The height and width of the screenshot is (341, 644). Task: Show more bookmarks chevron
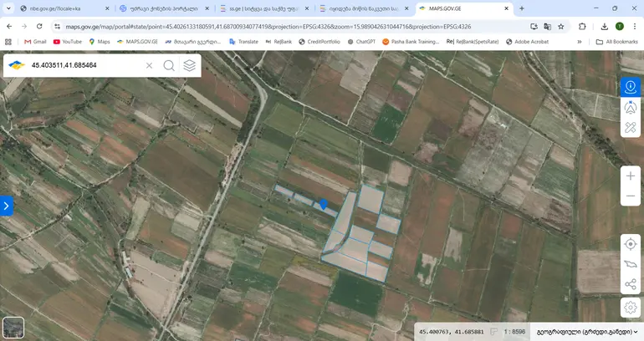[x=579, y=42]
